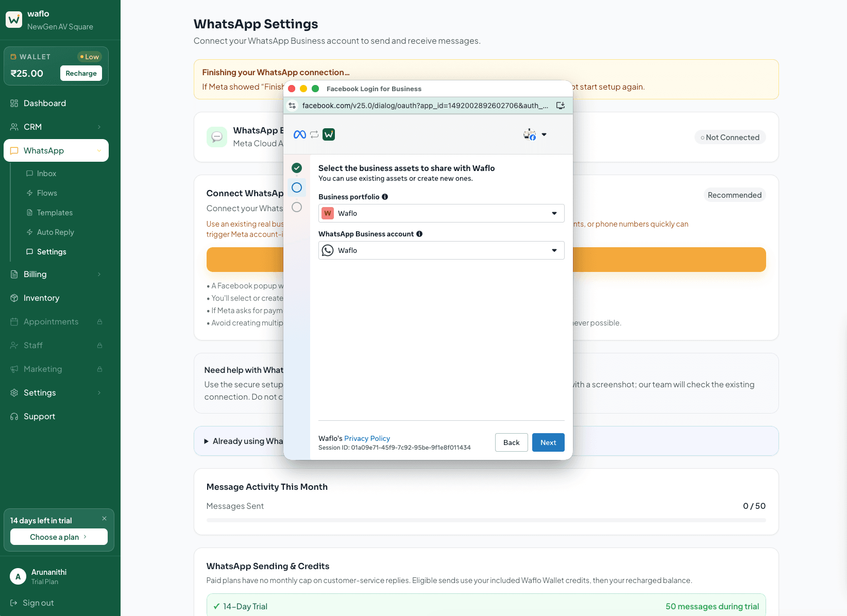Click the Recharge wallet button

coord(81,73)
